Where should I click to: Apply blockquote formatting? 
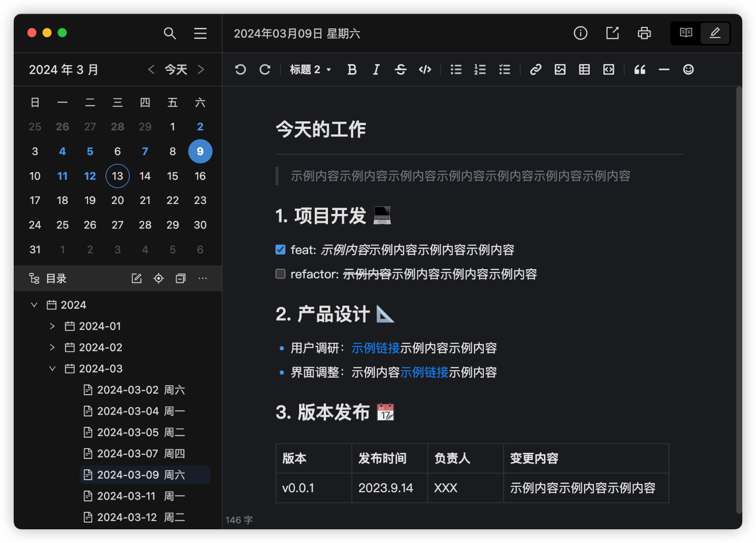click(x=640, y=69)
